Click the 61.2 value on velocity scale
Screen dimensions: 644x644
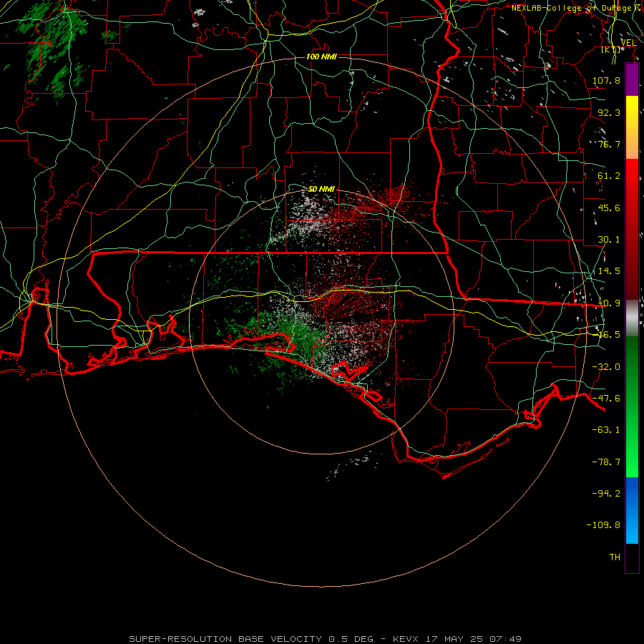pyautogui.click(x=609, y=176)
